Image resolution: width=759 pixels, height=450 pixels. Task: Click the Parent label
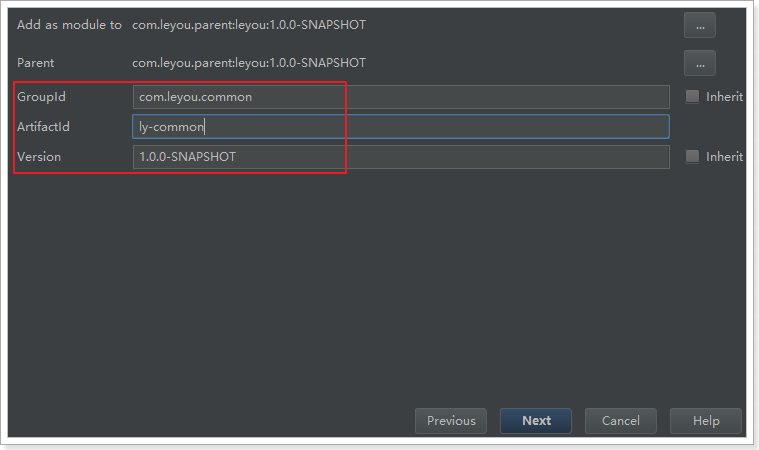[x=36, y=63]
